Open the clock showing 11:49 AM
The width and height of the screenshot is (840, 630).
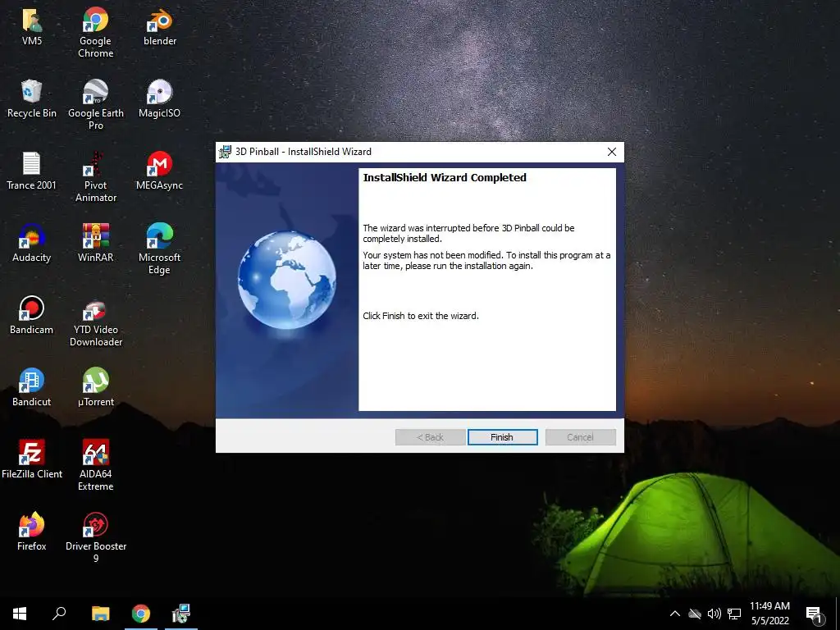point(769,614)
